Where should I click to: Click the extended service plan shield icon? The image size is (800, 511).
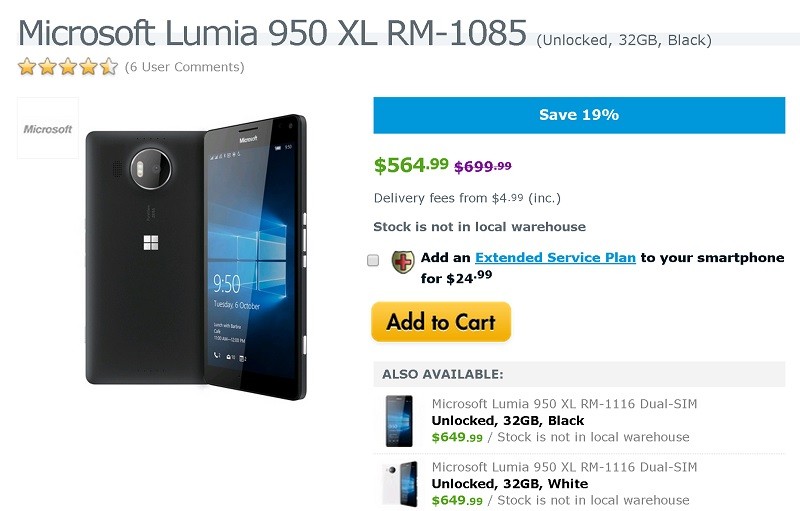point(403,262)
